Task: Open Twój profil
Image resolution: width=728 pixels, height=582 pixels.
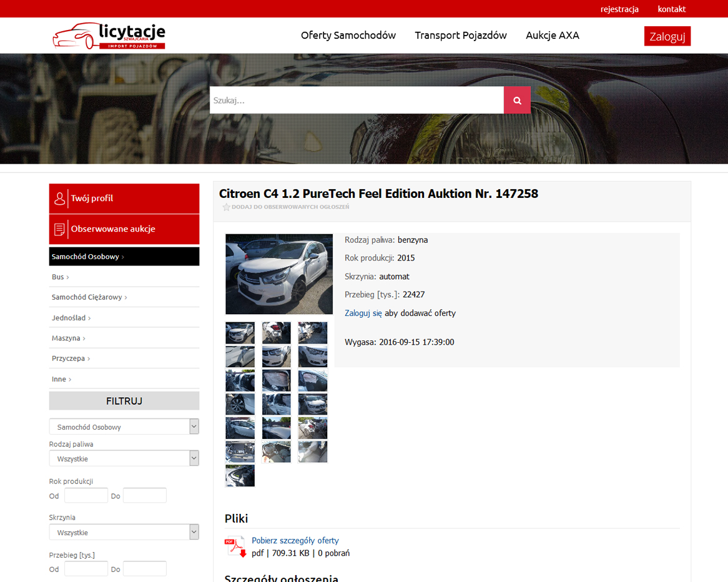Action: tap(124, 199)
